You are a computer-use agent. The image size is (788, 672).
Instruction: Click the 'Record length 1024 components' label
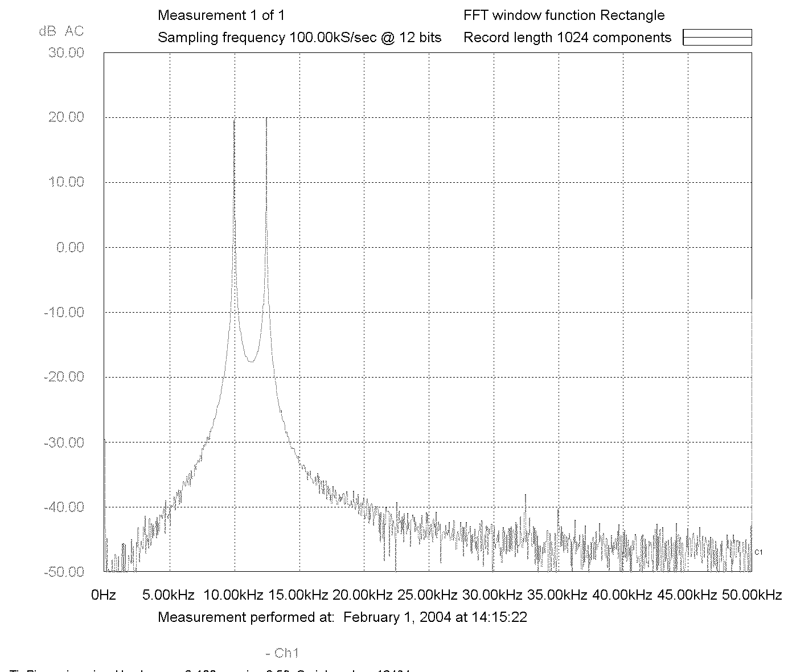click(568, 38)
